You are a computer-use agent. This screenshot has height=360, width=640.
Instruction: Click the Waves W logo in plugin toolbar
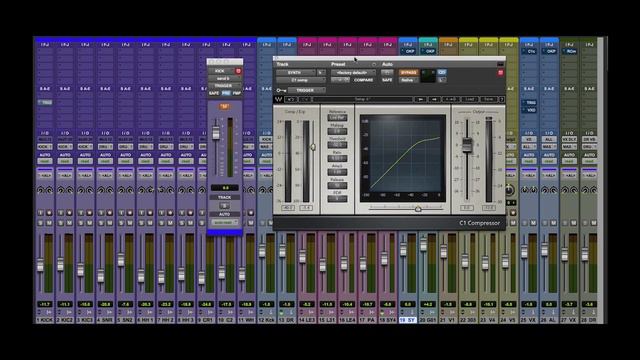coord(279,99)
